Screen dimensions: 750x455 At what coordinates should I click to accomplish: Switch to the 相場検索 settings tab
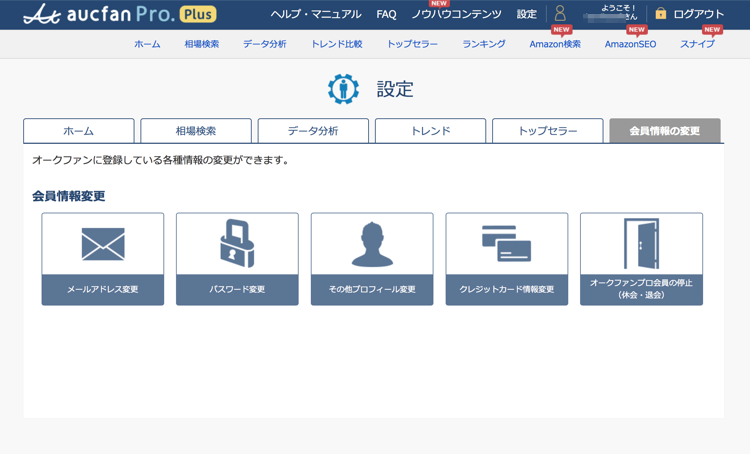pyautogui.click(x=196, y=131)
